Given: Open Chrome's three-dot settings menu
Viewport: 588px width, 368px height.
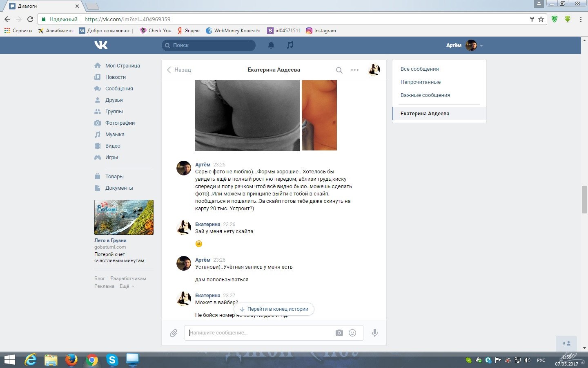Looking at the screenshot, I should tap(581, 19).
